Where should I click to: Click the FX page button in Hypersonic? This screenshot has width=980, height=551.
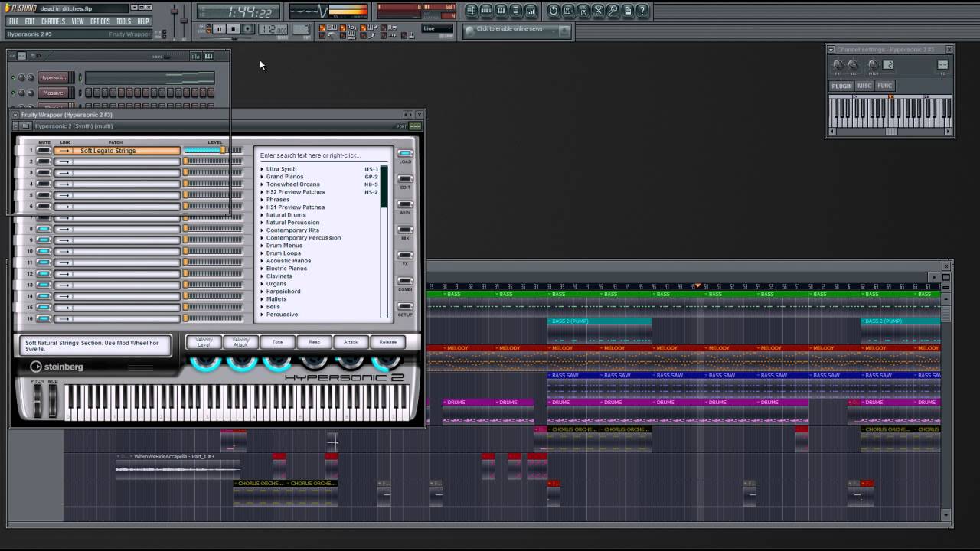(405, 256)
